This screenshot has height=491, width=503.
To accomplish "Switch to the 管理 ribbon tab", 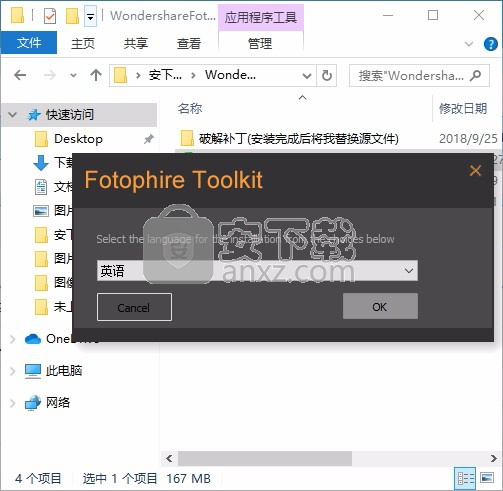I will point(260,43).
